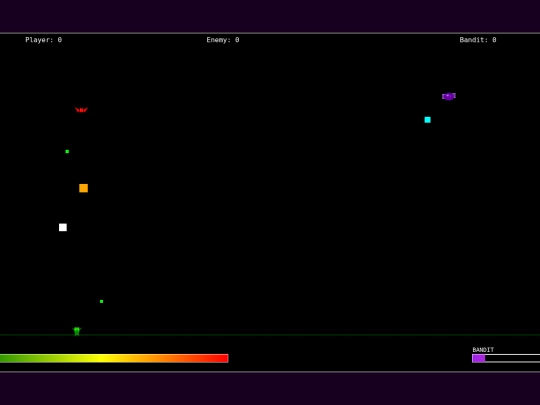
Task: Click the Bandit: 0 score label
Action: (x=478, y=40)
